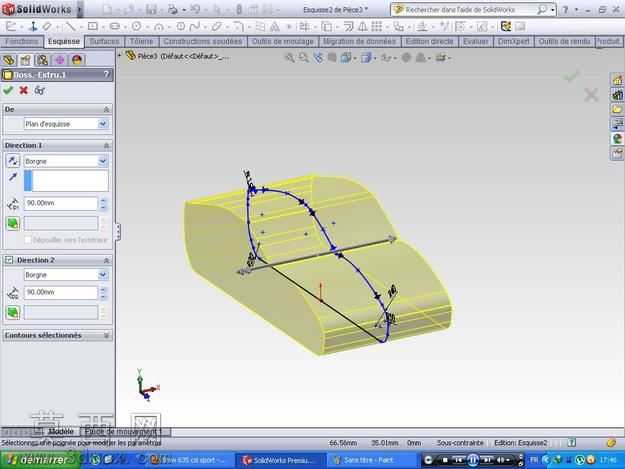Select the Linear Sketch Pattern tool
The image size is (625, 469).
pyautogui.click(x=376, y=27)
